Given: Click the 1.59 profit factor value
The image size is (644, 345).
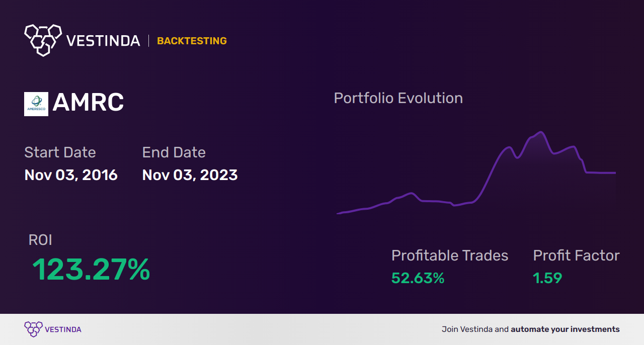Looking at the screenshot, I should 547,278.
